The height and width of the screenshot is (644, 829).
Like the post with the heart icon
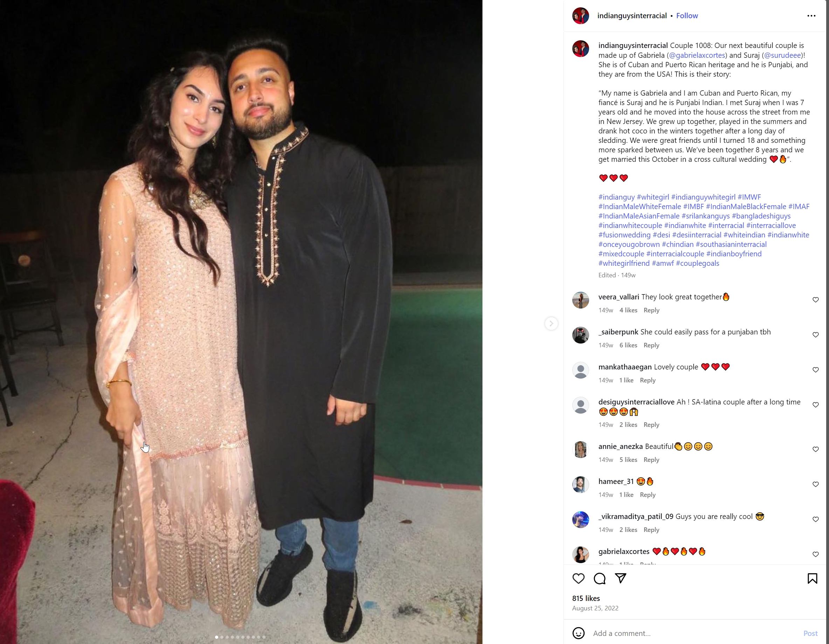pyautogui.click(x=578, y=579)
